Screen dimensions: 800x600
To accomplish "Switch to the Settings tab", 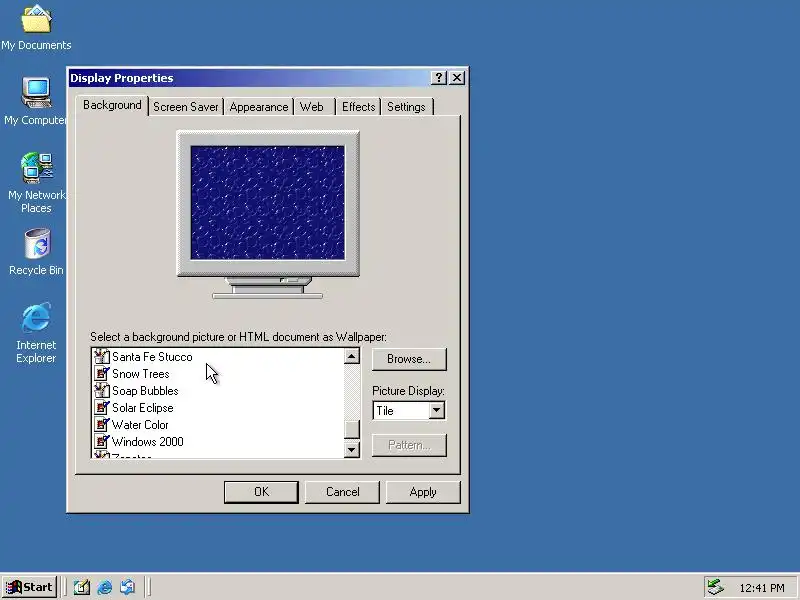I will (406, 107).
